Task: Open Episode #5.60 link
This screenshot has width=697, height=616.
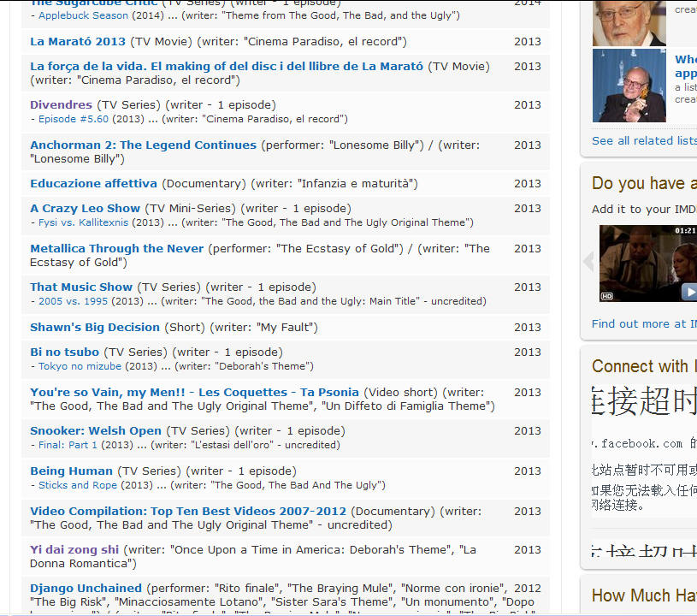Action: tap(74, 119)
